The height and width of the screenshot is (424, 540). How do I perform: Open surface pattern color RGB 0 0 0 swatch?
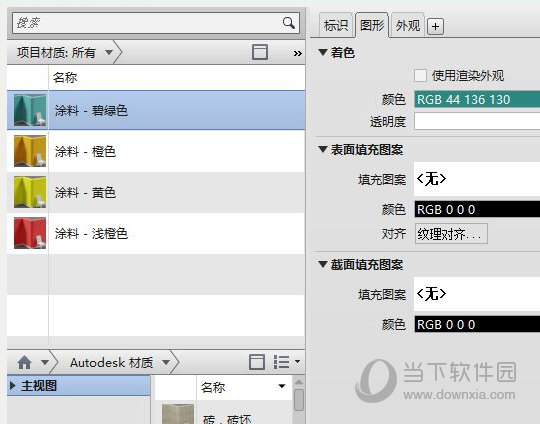[x=477, y=209]
